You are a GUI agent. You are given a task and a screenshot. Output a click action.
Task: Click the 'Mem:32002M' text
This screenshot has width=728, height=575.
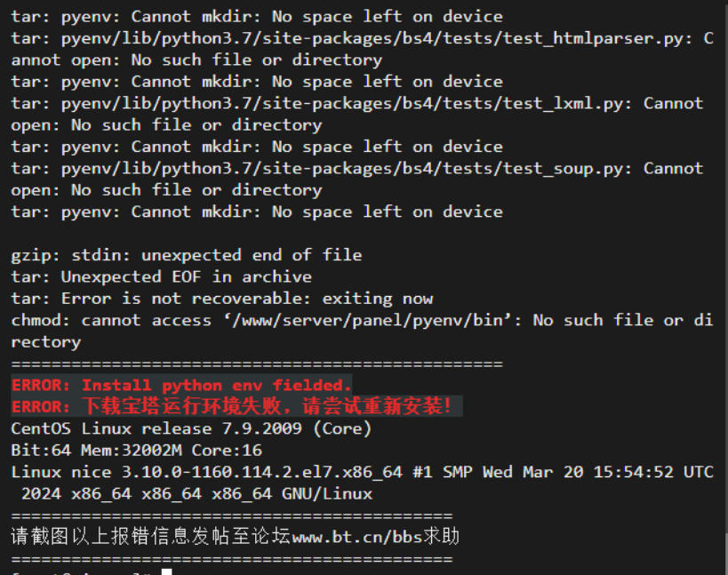tap(132, 451)
